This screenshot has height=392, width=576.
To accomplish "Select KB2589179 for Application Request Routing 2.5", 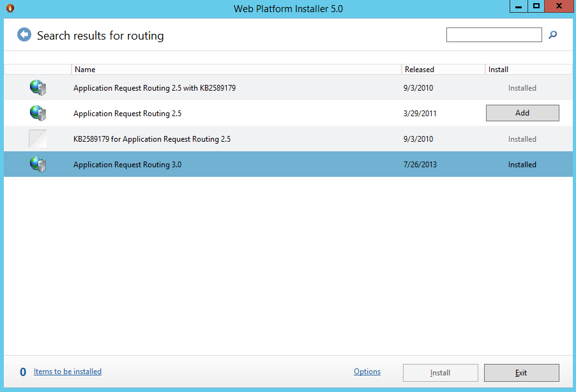I will (152, 139).
